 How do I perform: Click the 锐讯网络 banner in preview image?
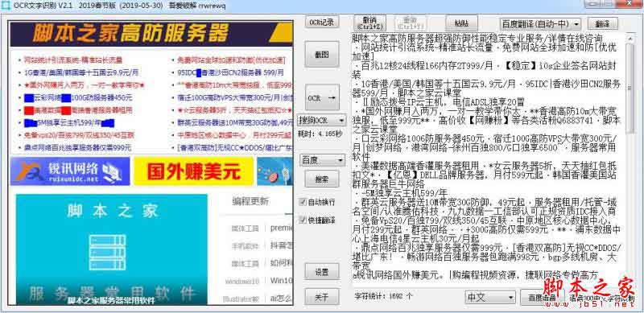click(70, 171)
